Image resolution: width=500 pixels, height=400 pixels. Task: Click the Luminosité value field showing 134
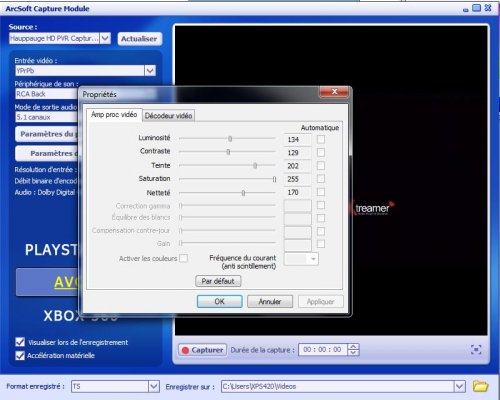click(x=297, y=139)
